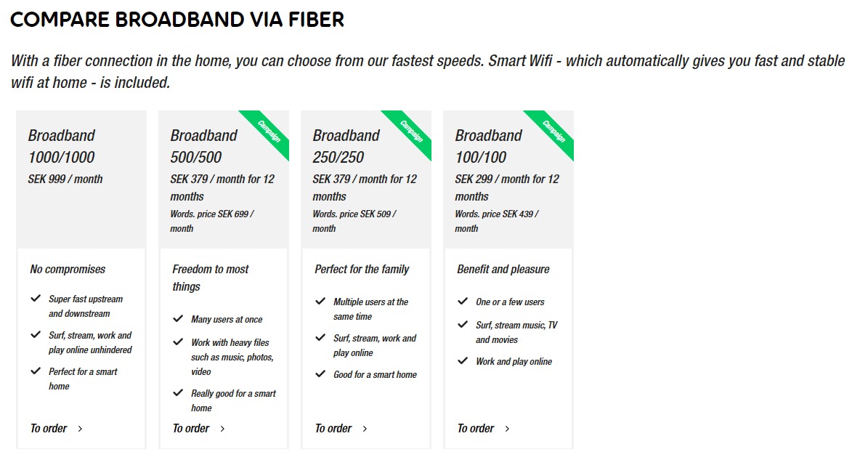Click checkmark beside Super fast upstream and downstream
The height and width of the screenshot is (460, 868).
pos(36,299)
